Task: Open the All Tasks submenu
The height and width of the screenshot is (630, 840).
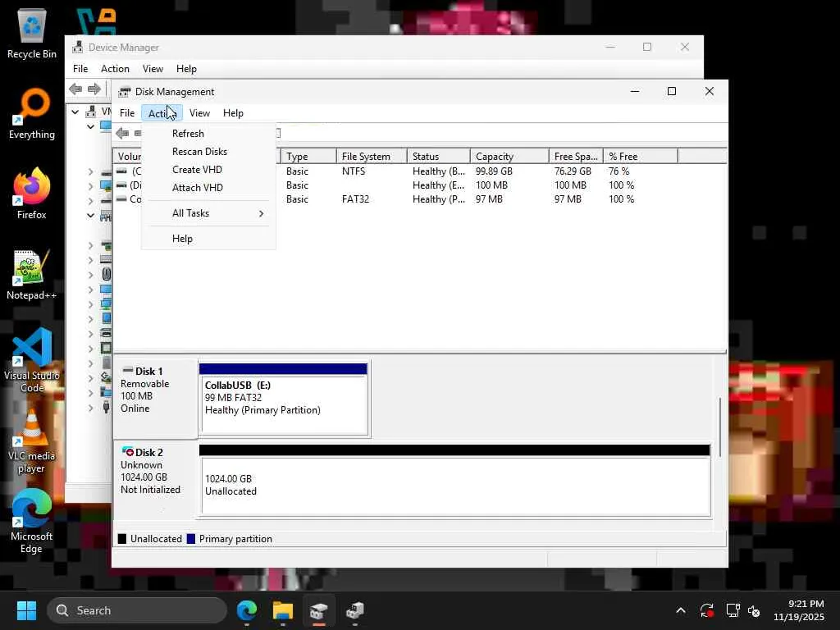Action: 208,213
